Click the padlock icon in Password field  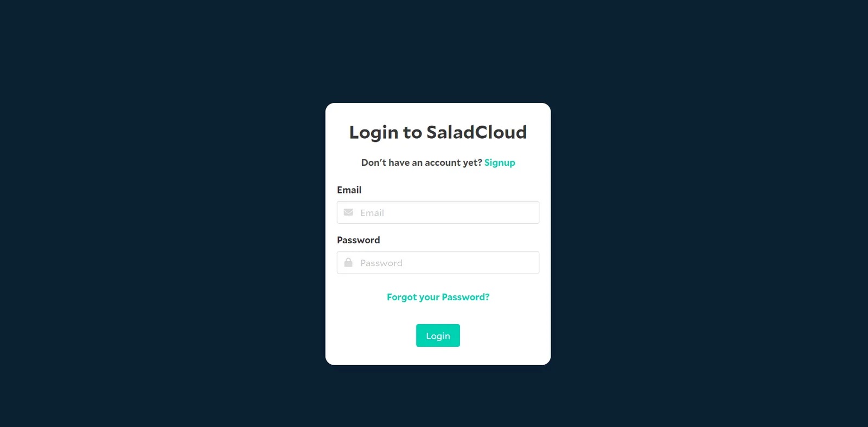(x=348, y=262)
